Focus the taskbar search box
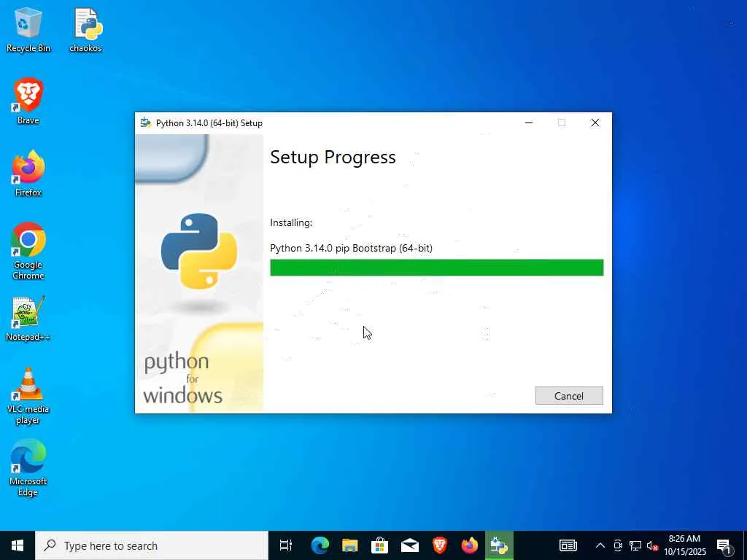The width and height of the screenshot is (747, 560). 152,545
